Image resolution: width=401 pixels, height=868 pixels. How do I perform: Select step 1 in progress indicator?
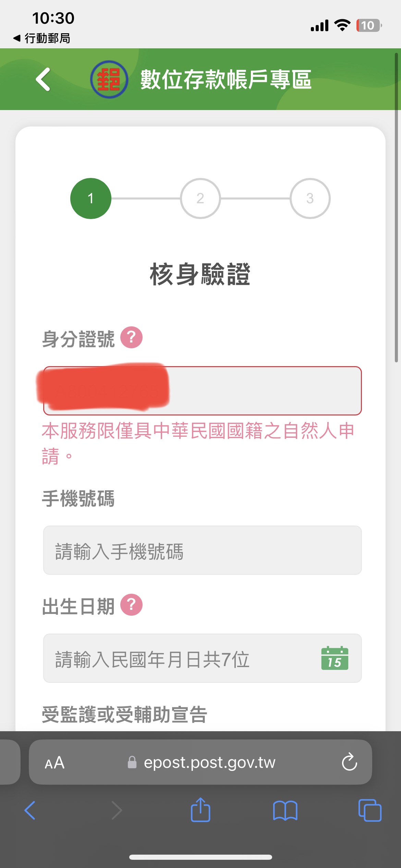[91, 198]
